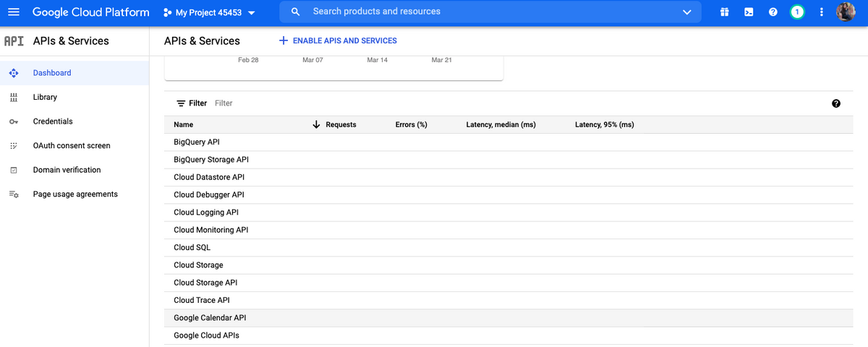Click the Page usage agreements icon

(x=13, y=194)
